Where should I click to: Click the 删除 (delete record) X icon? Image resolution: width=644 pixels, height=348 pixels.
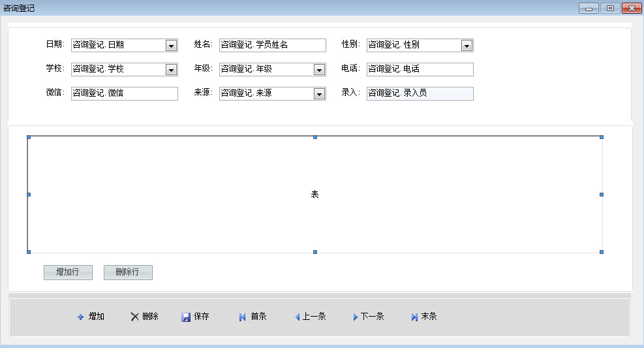134,317
